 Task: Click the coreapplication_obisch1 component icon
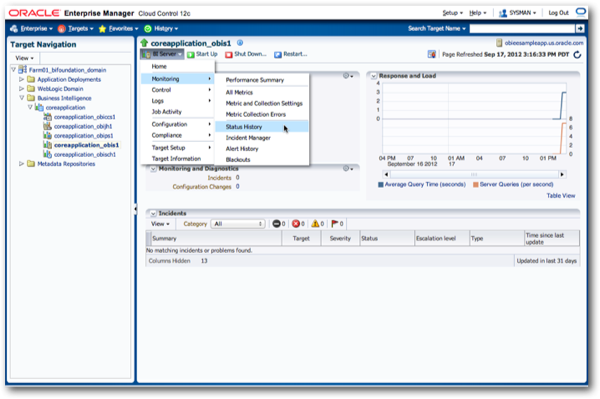tap(47, 154)
